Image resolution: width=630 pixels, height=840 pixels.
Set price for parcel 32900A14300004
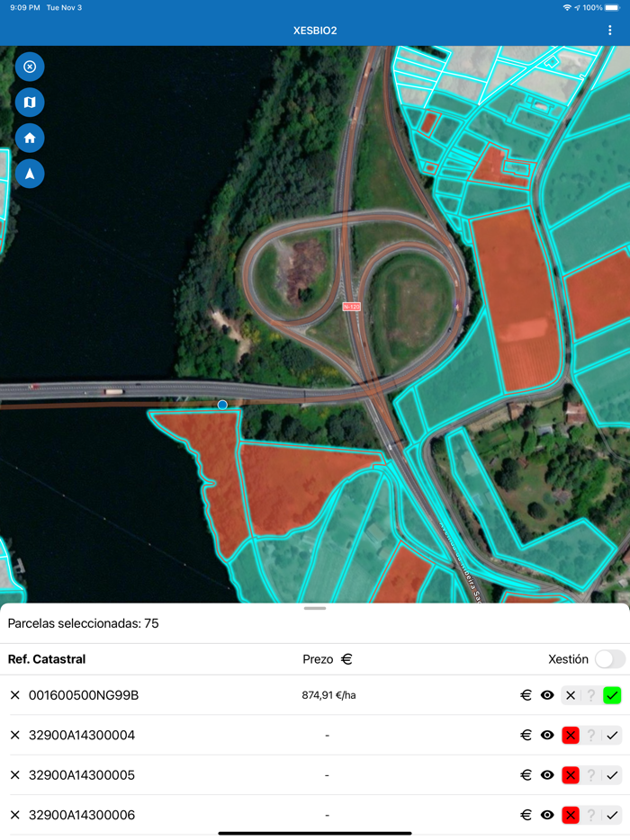pyautogui.click(x=526, y=735)
